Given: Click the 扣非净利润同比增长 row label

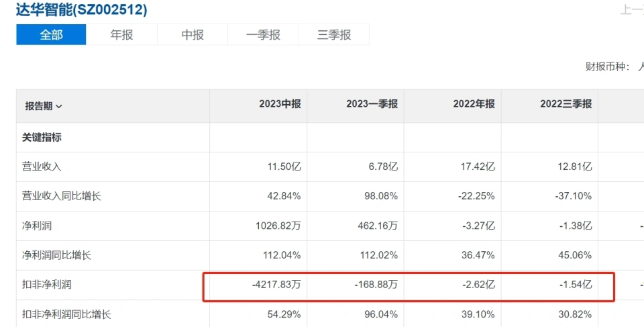Looking at the screenshot, I should (x=66, y=314).
